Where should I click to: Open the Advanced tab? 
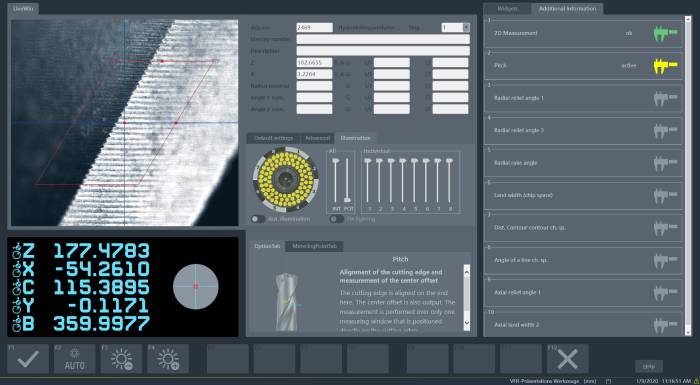pyautogui.click(x=317, y=138)
